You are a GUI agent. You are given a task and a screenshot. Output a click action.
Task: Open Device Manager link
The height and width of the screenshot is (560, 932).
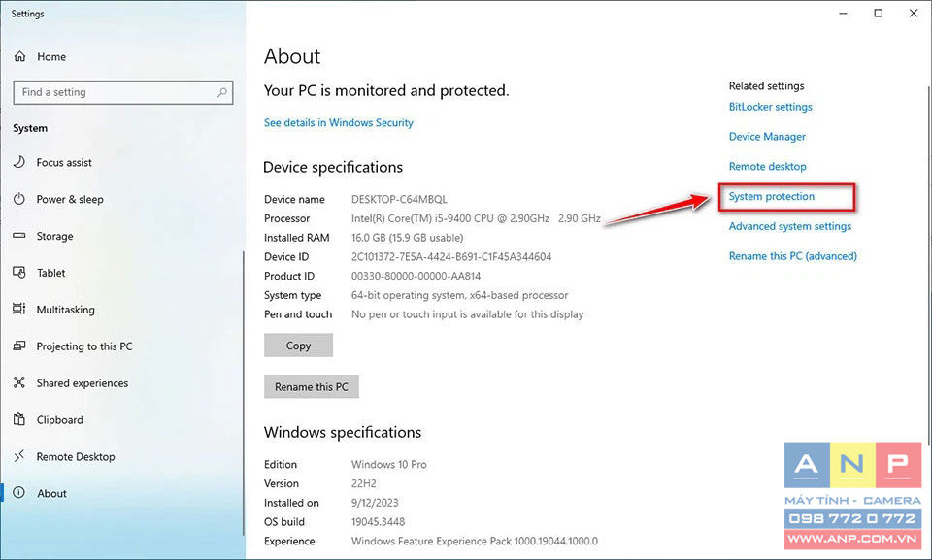(x=767, y=137)
